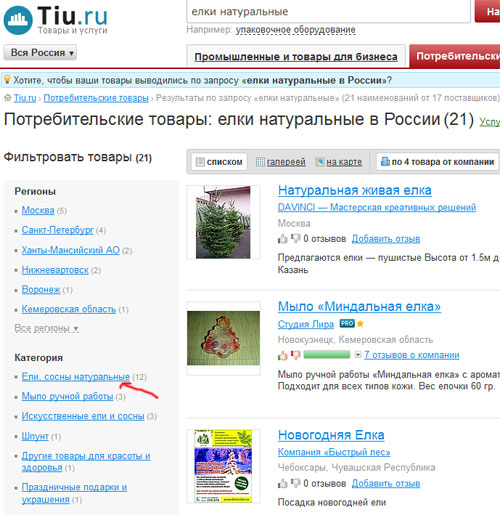Click thumbs down icon for Натуральная живая елка

point(295,239)
